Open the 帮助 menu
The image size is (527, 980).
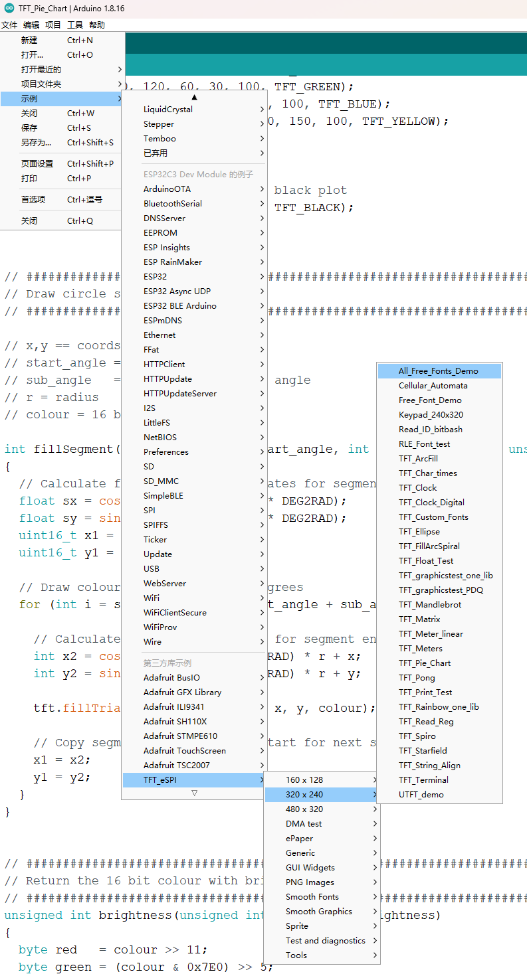tap(97, 25)
